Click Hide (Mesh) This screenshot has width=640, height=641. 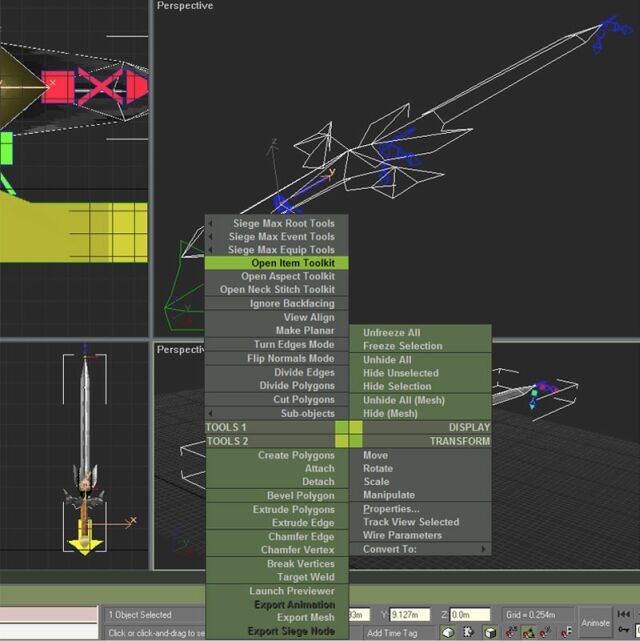click(421, 413)
